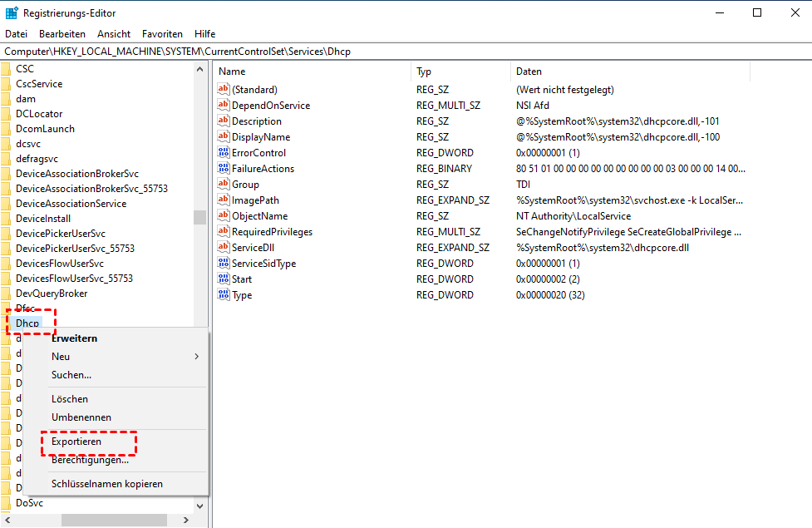Click the tree pane scroll down arrow
The image size is (812, 528).
(x=199, y=505)
